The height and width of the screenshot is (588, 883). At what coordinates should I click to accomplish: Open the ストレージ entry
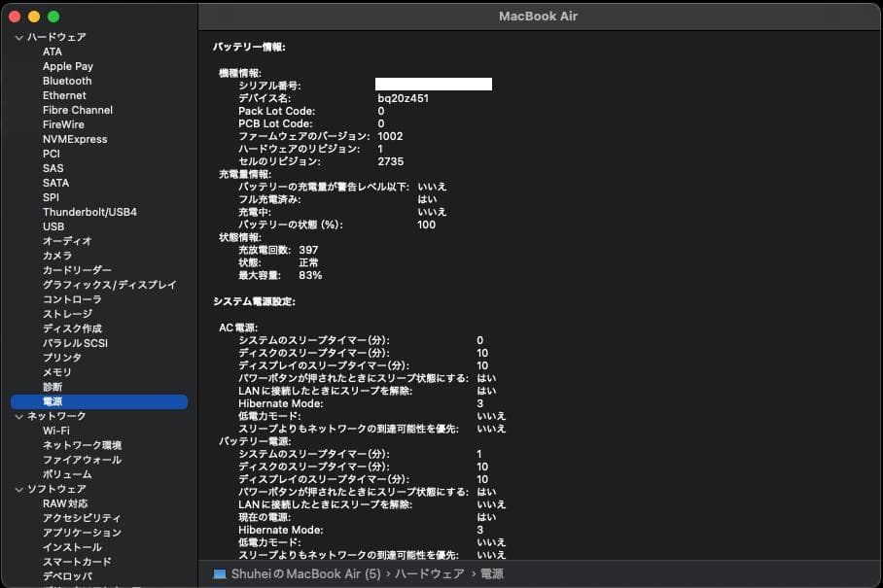click(67, 315)
